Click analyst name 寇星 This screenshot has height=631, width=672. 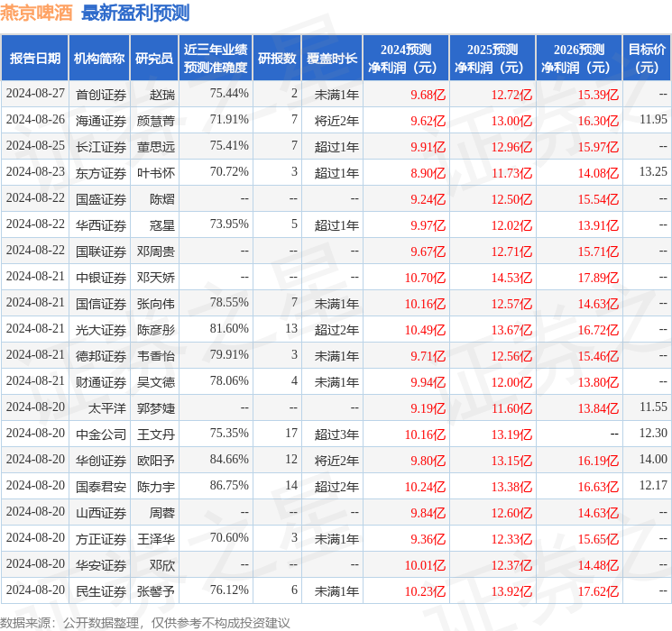[x=162, y=225]
